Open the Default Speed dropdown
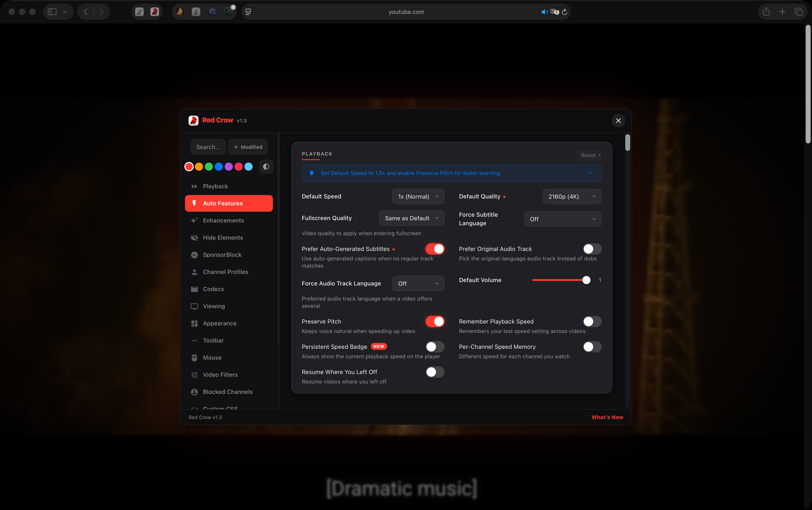Screen dimensions: 812x510 (418, 196)
